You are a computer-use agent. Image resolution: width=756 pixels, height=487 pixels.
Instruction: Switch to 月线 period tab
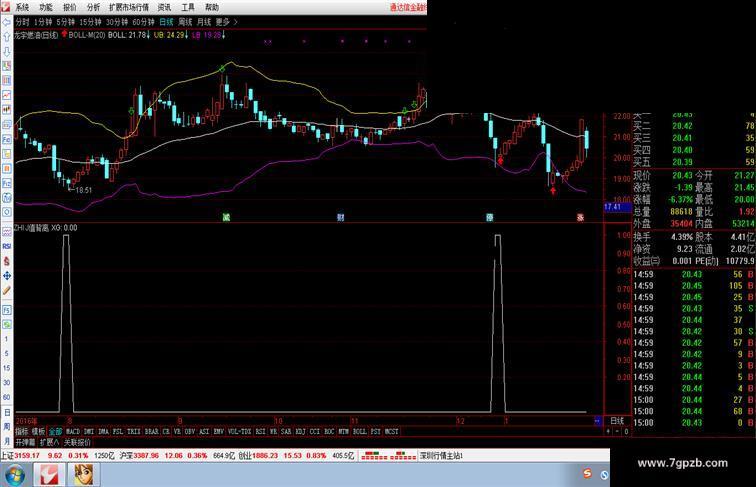click(204, 22)
